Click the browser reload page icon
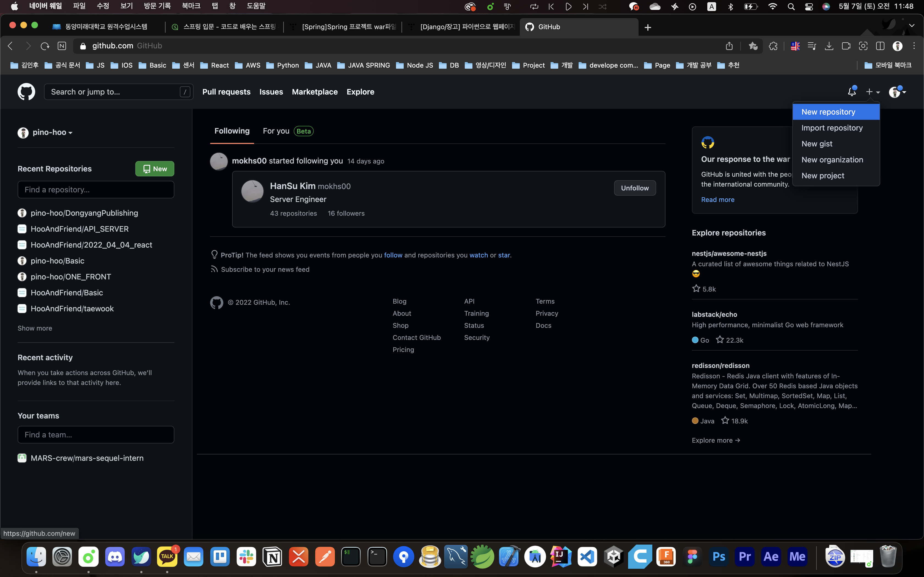 pyautogui.click(x=45, y=46)
